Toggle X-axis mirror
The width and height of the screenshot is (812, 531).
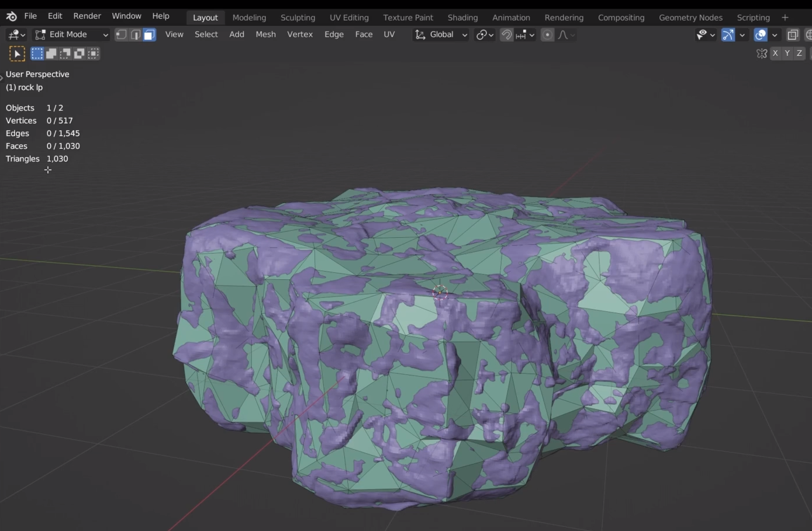[x=775, y=53]
